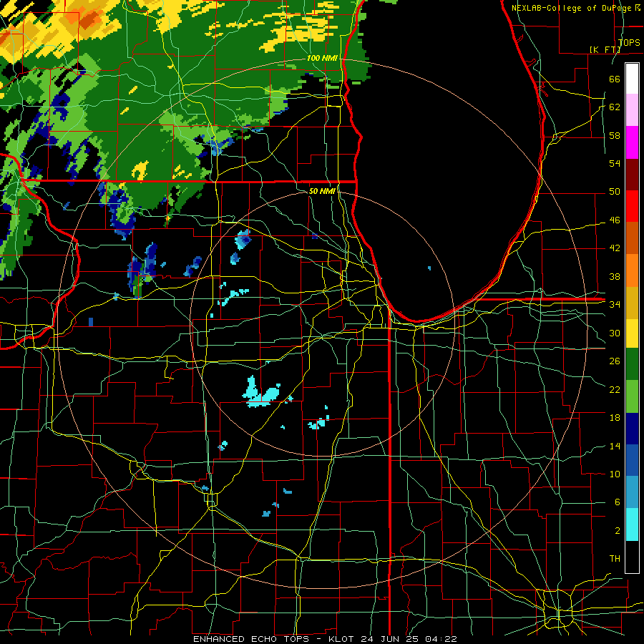Click the TOPS legend title

click(629, 43)
